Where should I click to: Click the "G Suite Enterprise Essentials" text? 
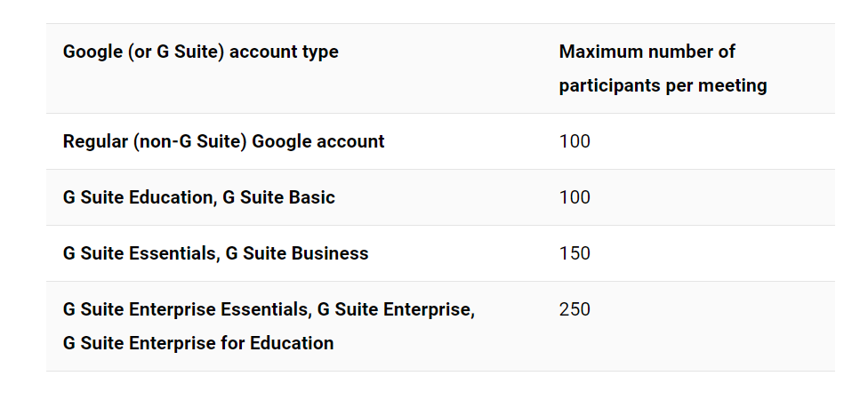tap(185, 309)
